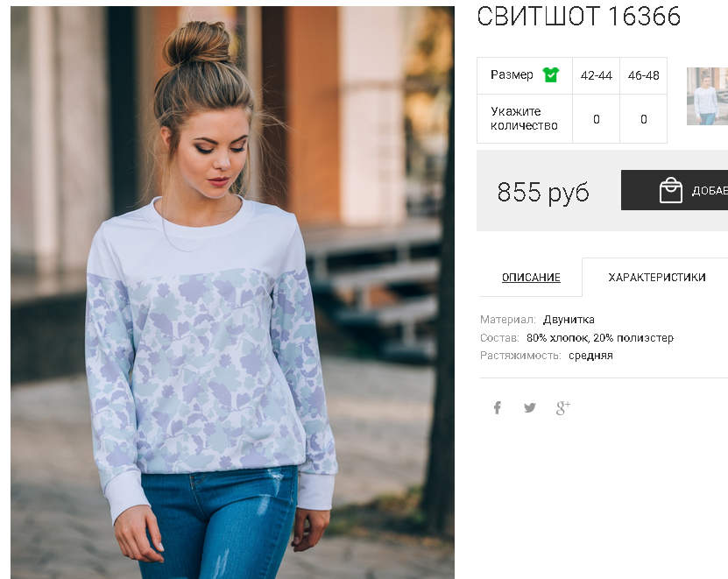Switch to the ОПИСАНИЕ tab
Screen dimensions: 728x579
[x=531, y=277]
